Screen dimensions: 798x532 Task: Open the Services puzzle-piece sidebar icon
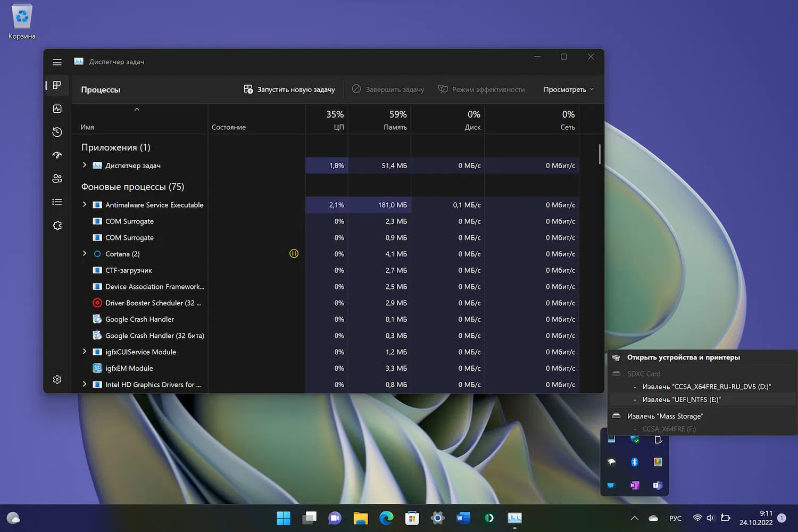point(57,226)
